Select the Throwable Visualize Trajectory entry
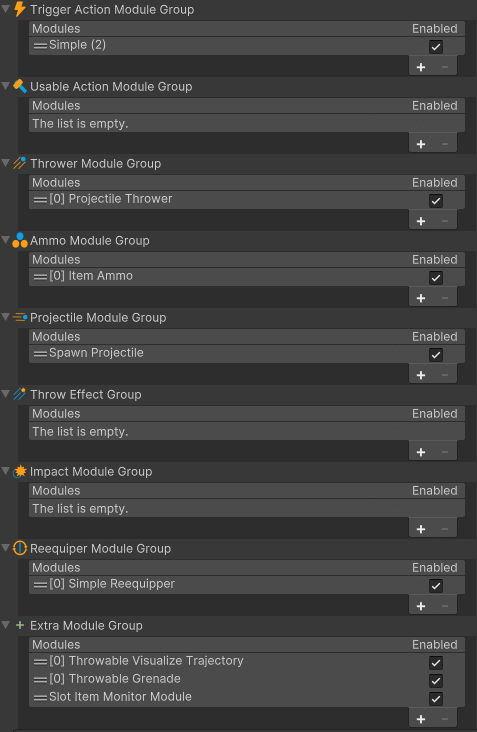The image size is (477, 732). click(x=247, y=661)
